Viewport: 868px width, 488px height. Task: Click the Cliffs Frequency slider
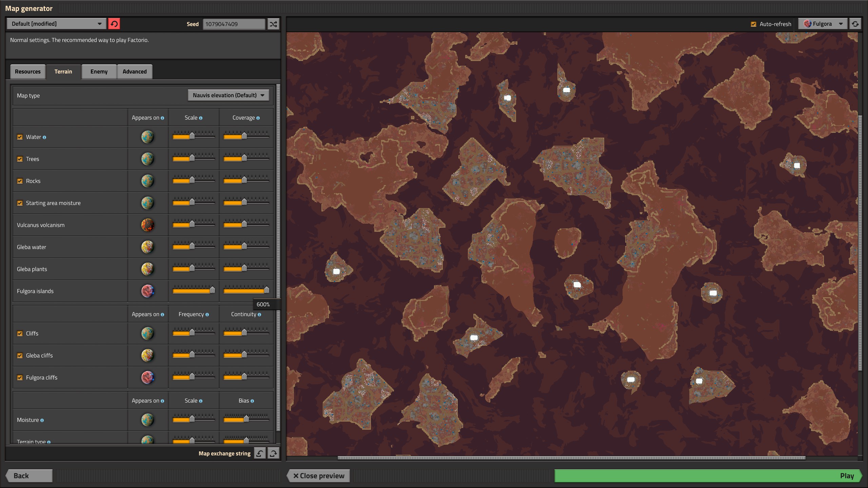[194, 332]
